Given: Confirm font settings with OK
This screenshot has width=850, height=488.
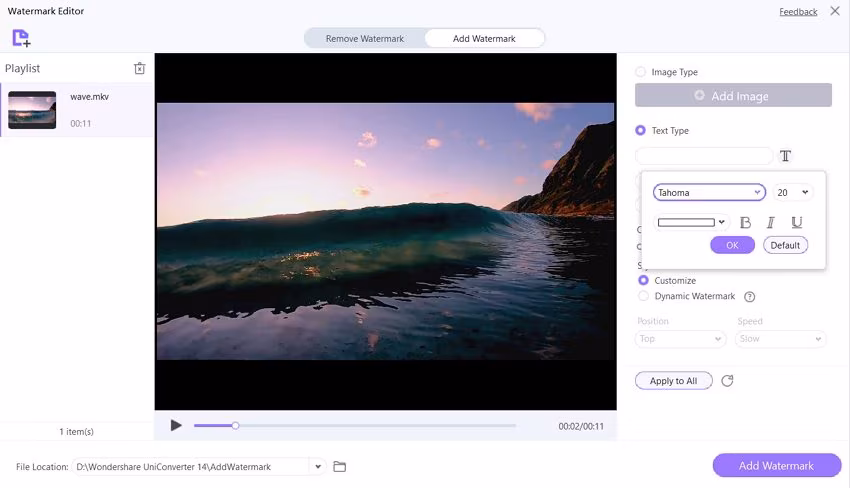Looking at the screenshot, I should [x=732, y=245].
